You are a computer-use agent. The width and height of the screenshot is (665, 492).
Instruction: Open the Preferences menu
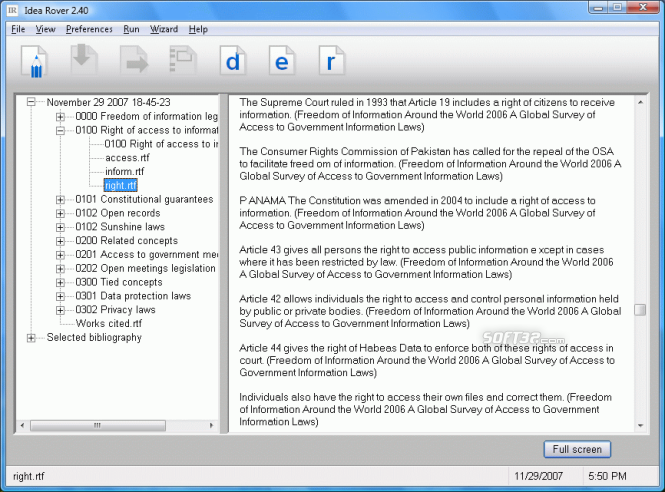[89, 29]
